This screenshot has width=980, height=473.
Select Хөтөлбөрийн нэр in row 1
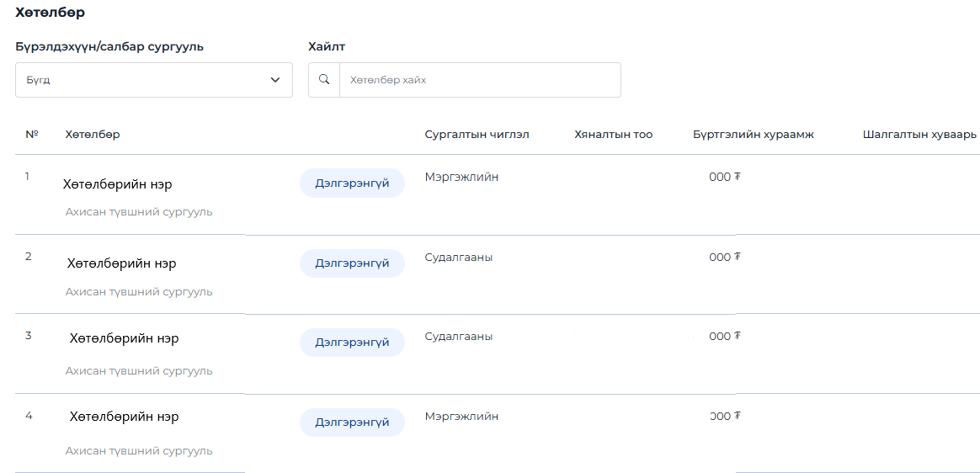coord(118,184)
